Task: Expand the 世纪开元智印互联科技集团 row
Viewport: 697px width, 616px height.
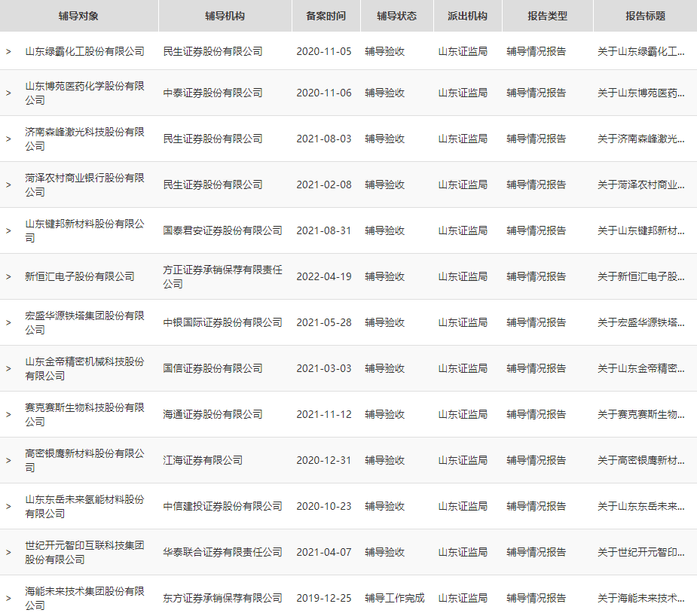Action: point(8,553)
